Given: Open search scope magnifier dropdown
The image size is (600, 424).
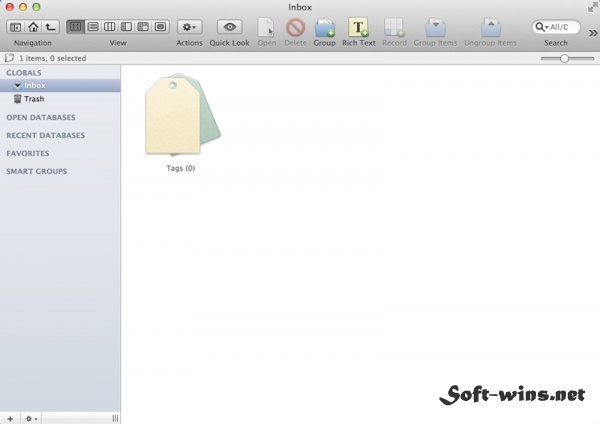Looking at the screenshot, I should (x=541, y=27).
